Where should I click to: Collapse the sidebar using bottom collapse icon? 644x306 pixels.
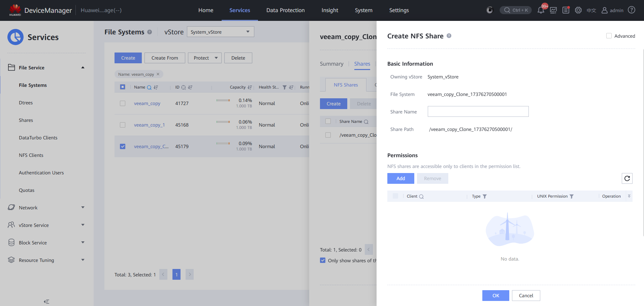46,302
